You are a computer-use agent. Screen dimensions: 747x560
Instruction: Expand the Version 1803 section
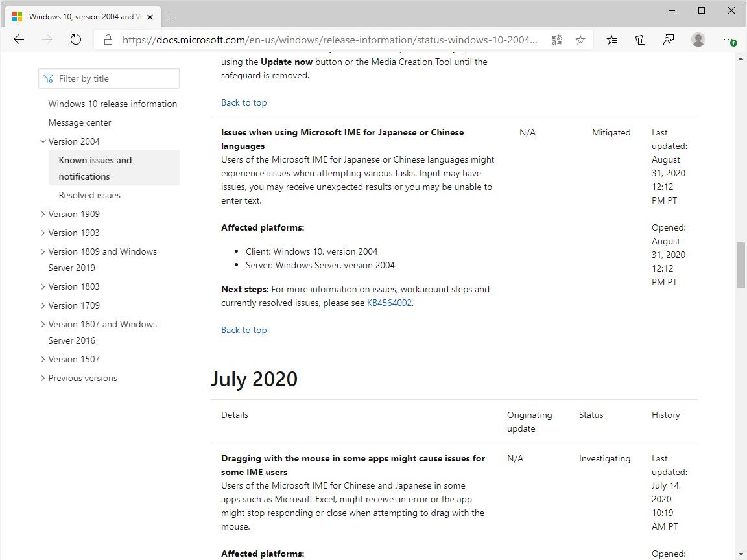coord(43,286)
